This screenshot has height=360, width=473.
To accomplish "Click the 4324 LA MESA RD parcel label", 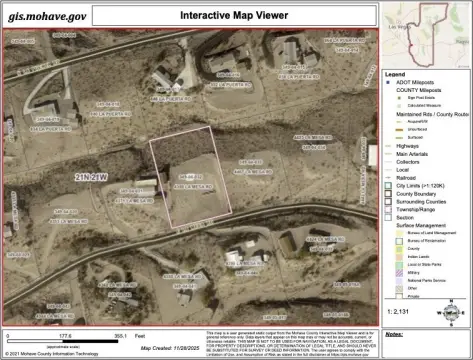I will pyautogui.click(x=325, y=239).
